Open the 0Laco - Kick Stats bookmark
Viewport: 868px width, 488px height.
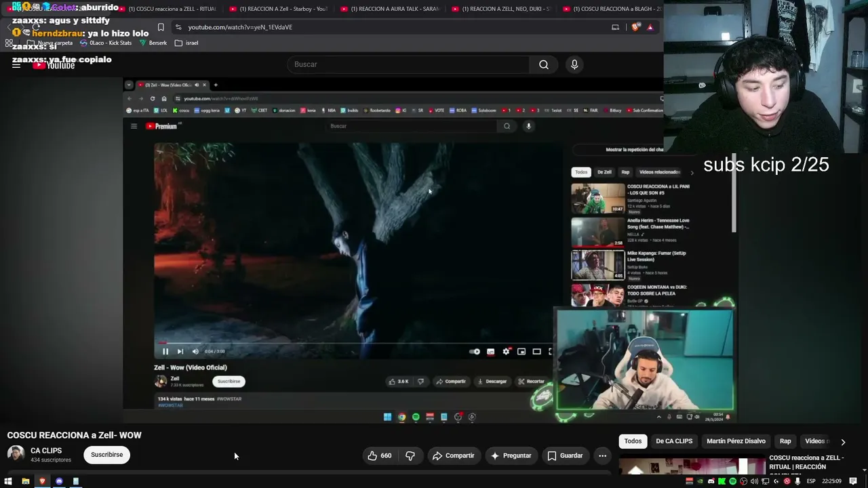tap(106, 43)
